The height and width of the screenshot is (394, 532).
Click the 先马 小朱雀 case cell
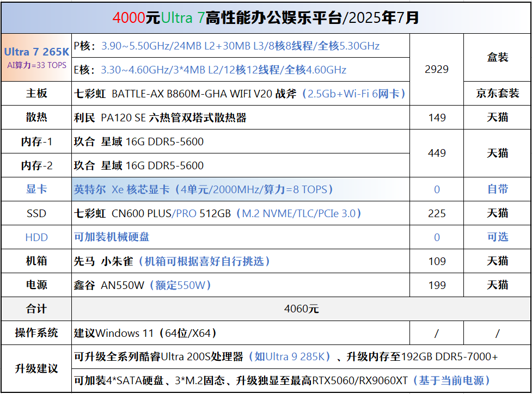pos(241,261)
